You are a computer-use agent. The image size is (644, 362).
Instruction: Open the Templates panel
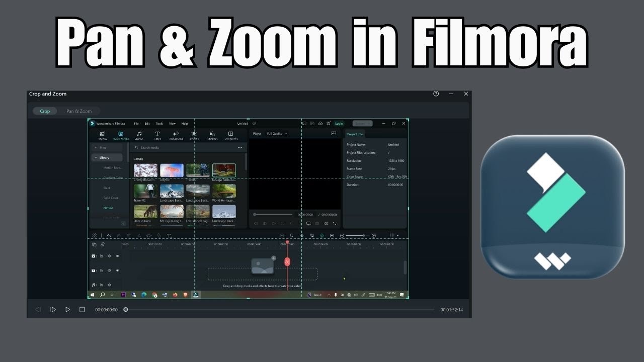click(231, 136)
